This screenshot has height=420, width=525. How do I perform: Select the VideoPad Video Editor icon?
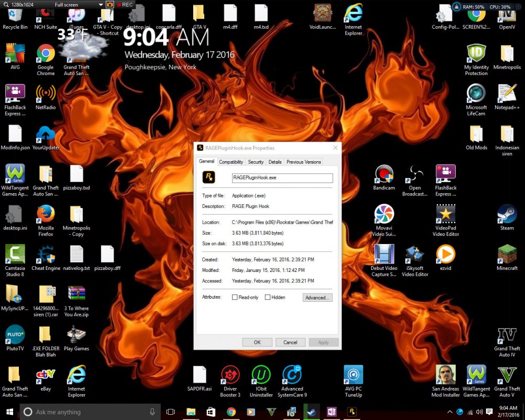(446, 220)
